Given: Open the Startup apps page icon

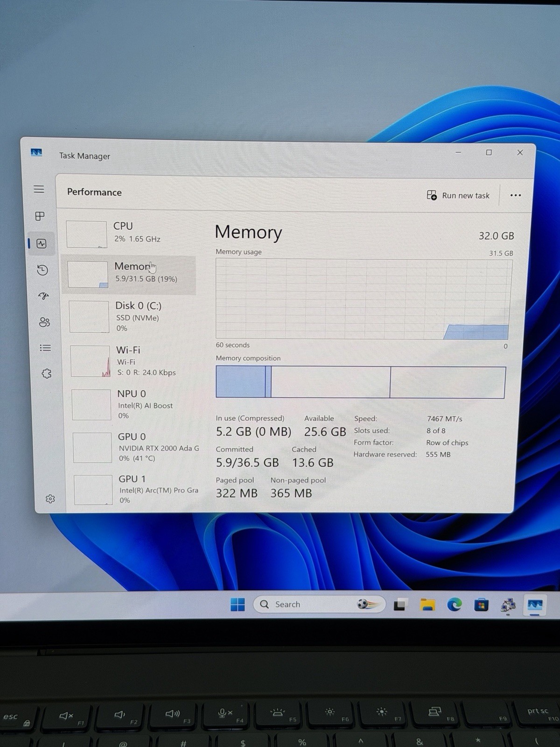Looking at the screenshot, I should (x=43, y=296).
